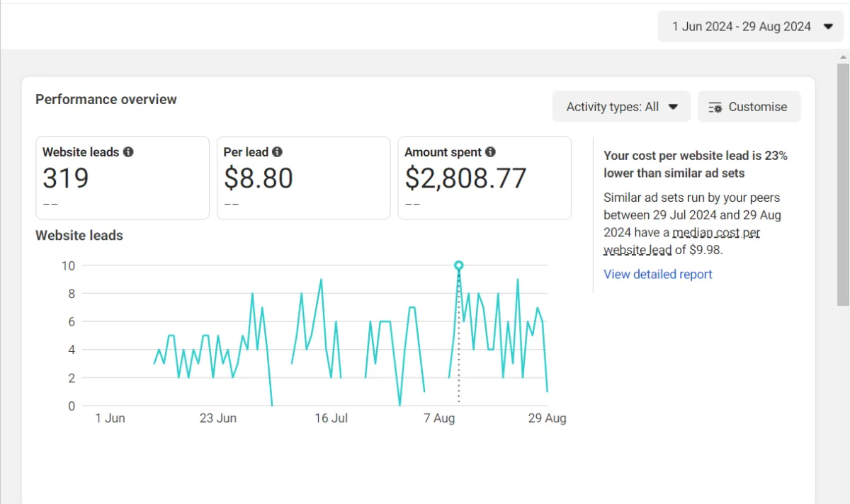The image size is (850, 504).
Task: Click the 29 Aug x-axis date label
Action: point(547,418)
